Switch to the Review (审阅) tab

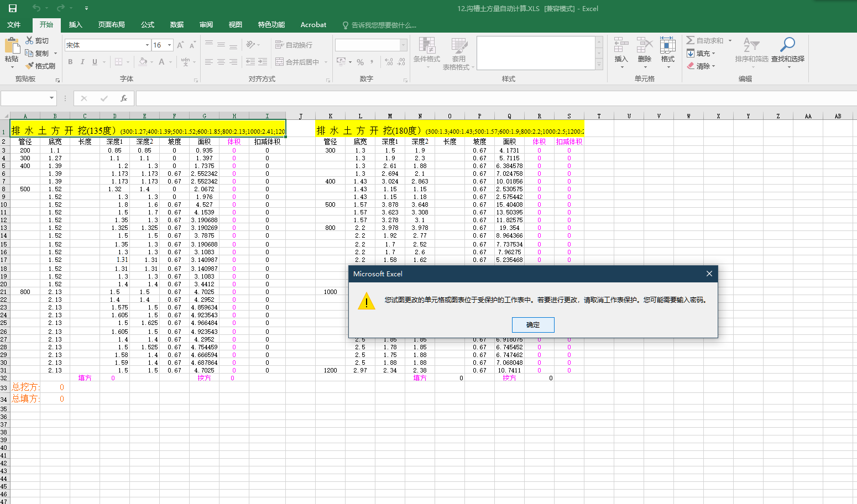[206, 24]
